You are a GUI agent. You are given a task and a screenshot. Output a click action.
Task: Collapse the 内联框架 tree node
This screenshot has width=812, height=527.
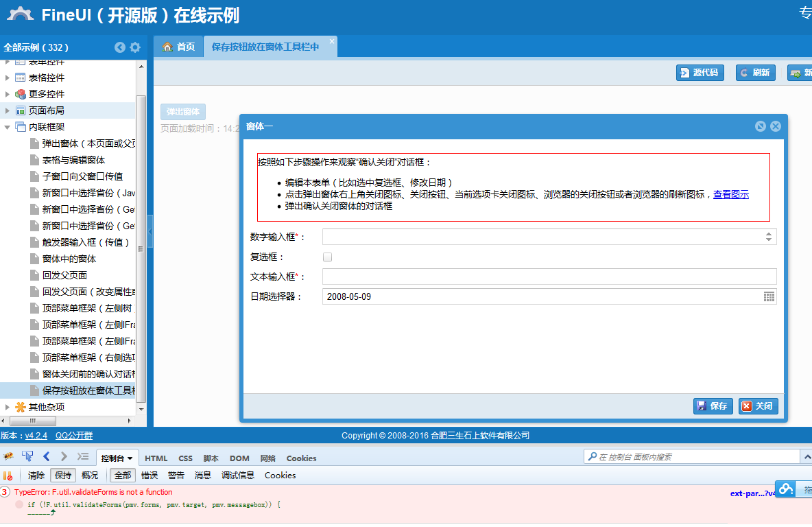pos(8,127)
